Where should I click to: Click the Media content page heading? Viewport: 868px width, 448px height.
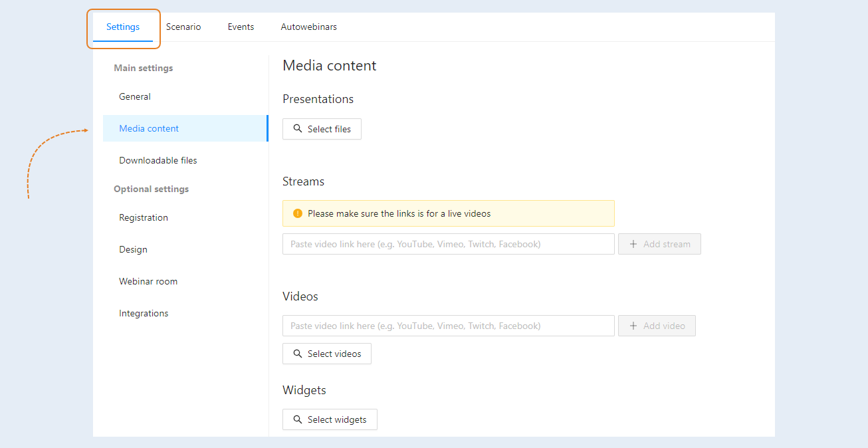point(330,65)
